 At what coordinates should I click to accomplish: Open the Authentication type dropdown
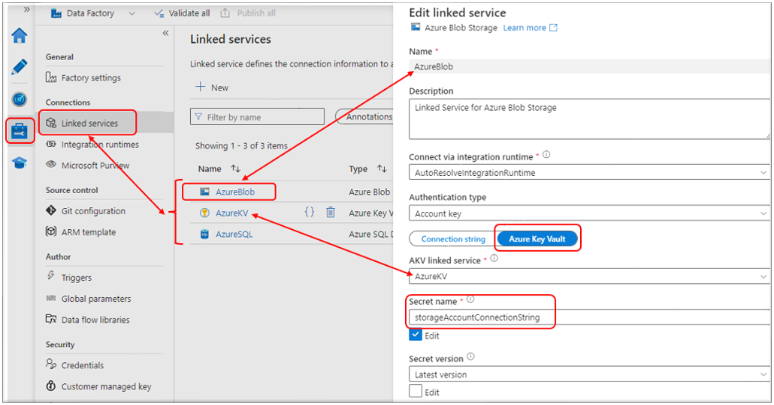tap(590, 213)
